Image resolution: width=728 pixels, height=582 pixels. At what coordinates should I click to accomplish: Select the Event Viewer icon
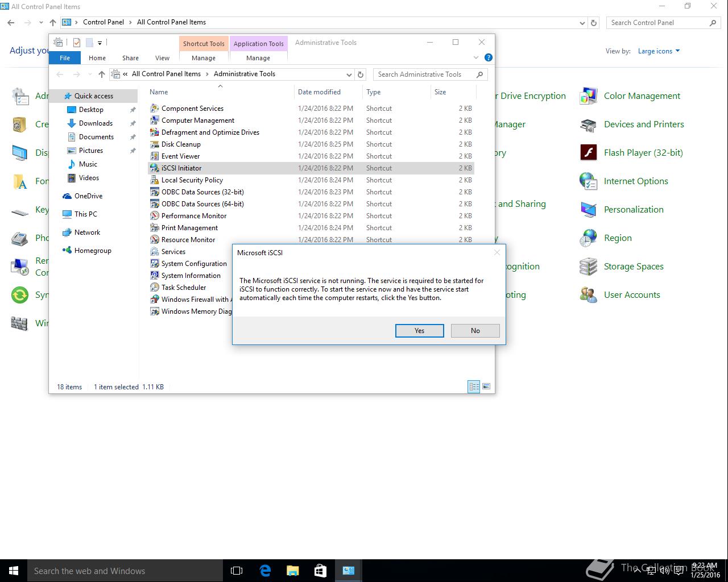pos(154,156)
